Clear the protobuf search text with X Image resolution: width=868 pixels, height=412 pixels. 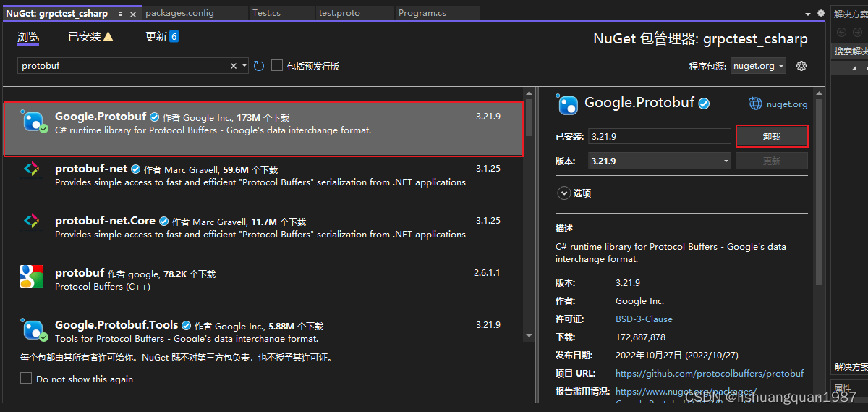coord(234,66)
